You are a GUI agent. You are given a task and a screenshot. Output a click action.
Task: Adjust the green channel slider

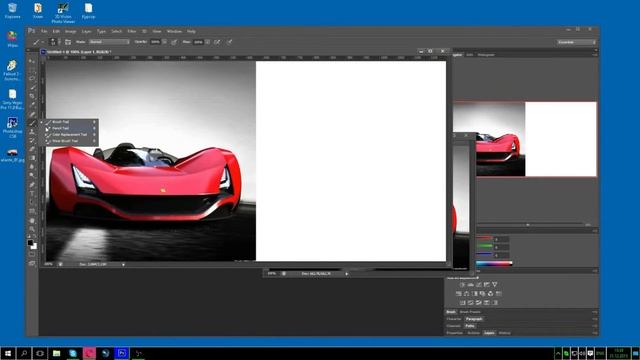coord(484,247)
